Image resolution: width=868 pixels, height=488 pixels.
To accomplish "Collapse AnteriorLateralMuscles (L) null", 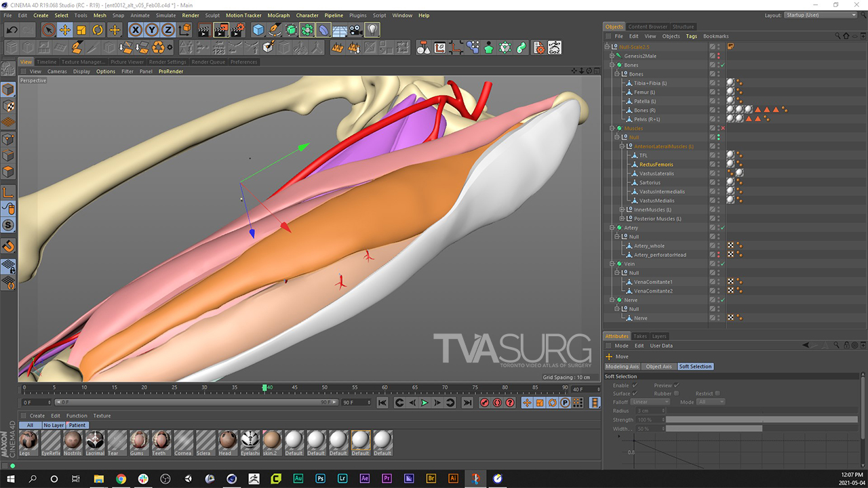I will (x=623, y=146).
